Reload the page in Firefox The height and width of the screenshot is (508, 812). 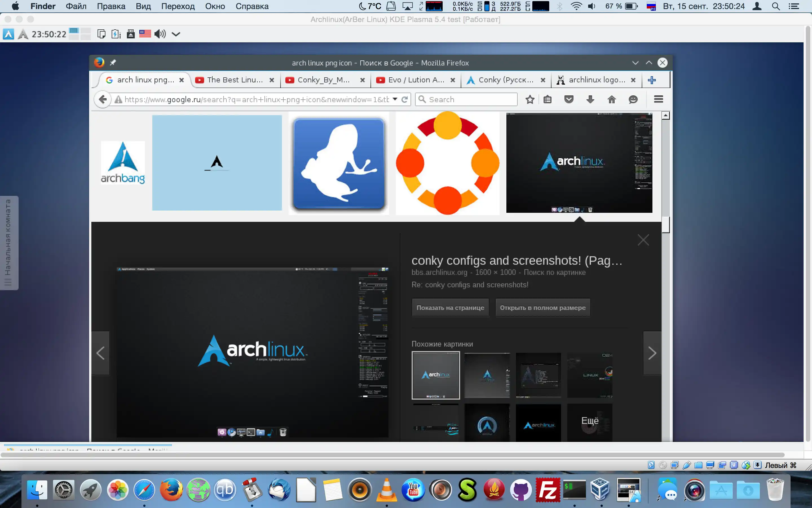click(x=405, y=99)
